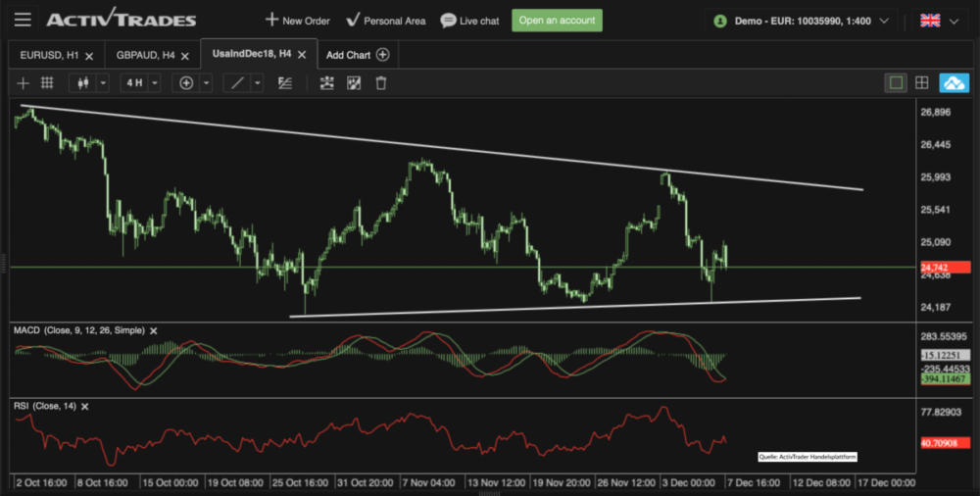
Task: Click New Order
Action: coord(298,21)
